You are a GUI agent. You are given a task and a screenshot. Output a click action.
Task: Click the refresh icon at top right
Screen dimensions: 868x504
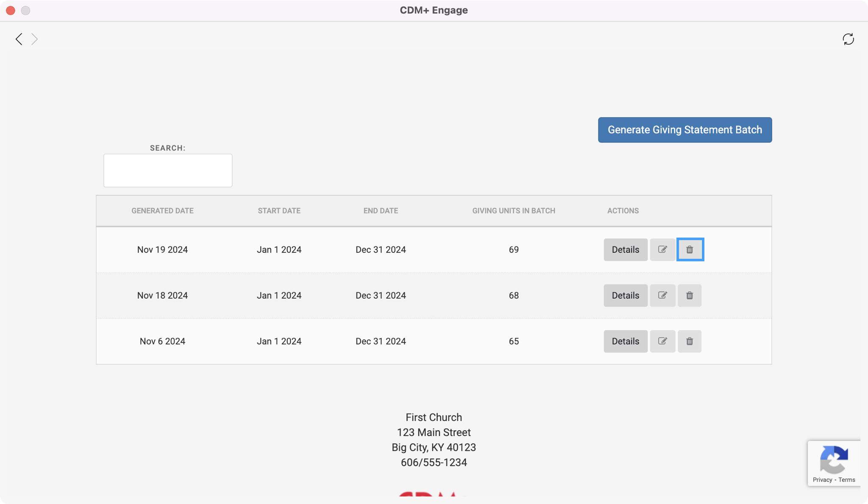tap(848, 39)
